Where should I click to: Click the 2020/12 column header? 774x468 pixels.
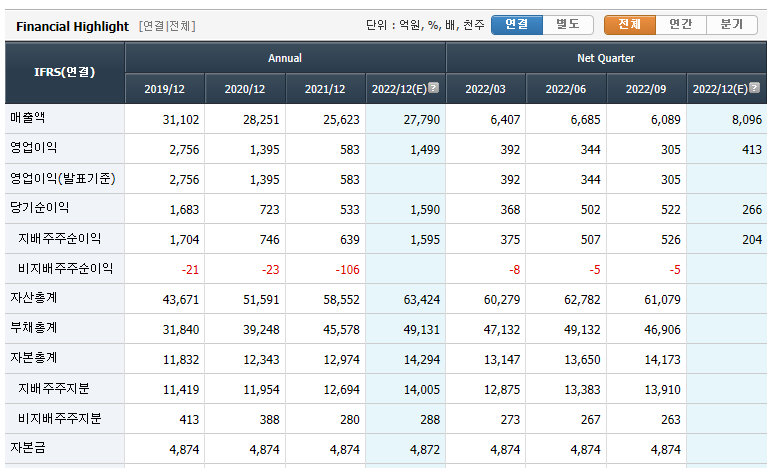click(245, 89)
